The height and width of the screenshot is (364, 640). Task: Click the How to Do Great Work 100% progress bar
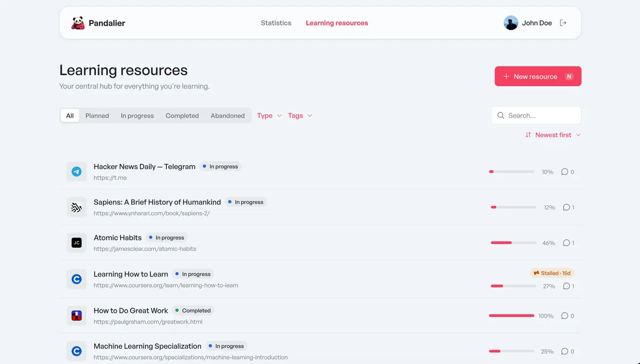pyautogui.click(x=511, y=316)
